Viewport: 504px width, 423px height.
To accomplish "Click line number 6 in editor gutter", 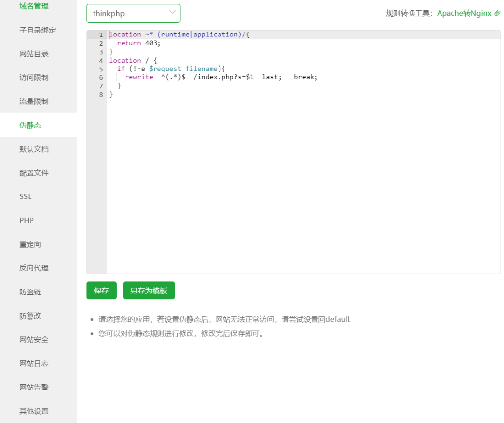I will 101,77.
